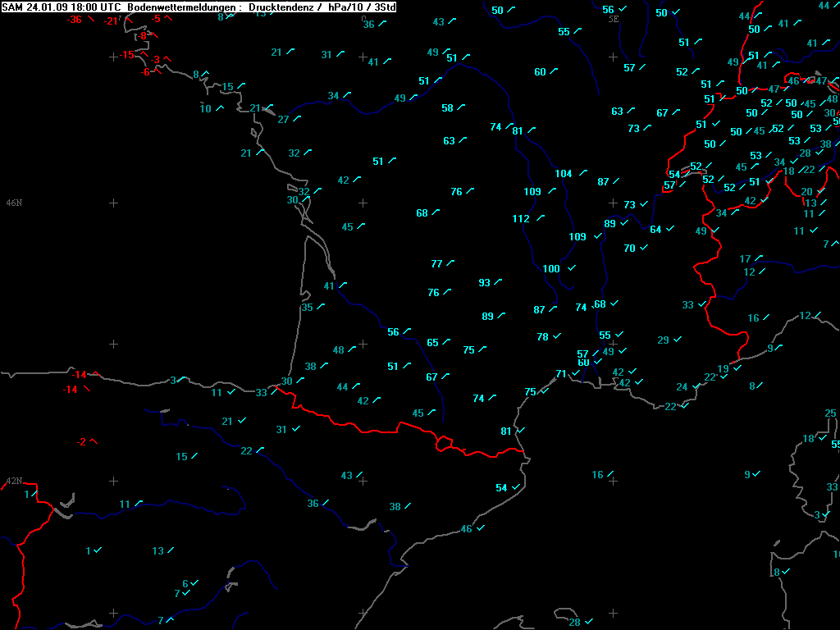Click the station reading 100

click(x=551, y=269)
